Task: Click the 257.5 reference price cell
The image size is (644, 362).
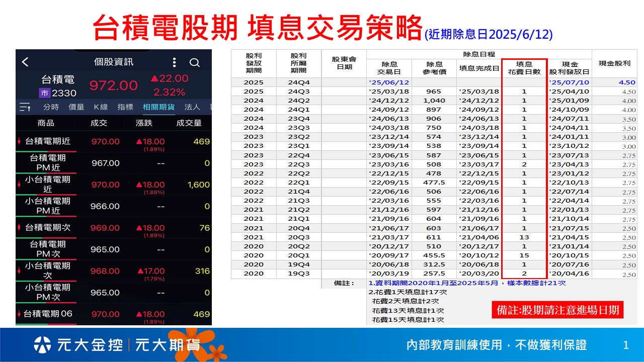Action: click(434, 274)
